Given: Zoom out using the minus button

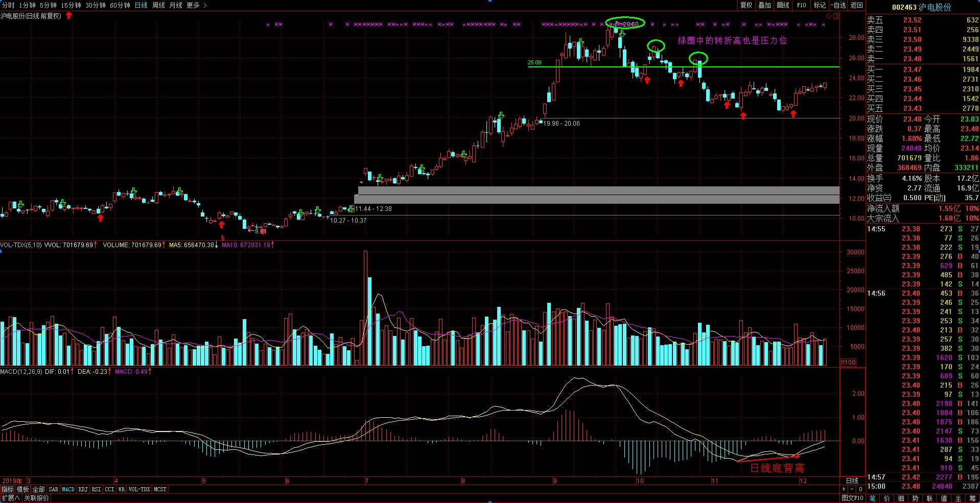Looking at the screenshot, I should (853, 489).
